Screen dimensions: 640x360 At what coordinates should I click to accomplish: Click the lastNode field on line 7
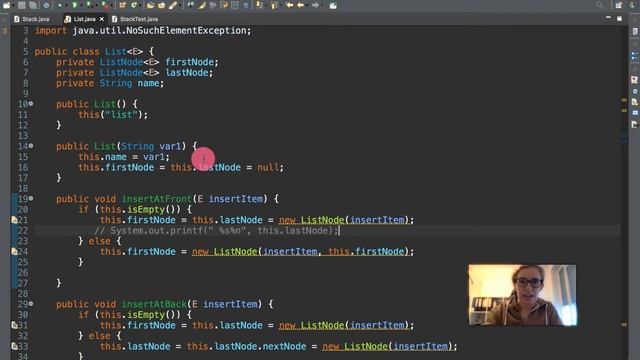(187, 73)
